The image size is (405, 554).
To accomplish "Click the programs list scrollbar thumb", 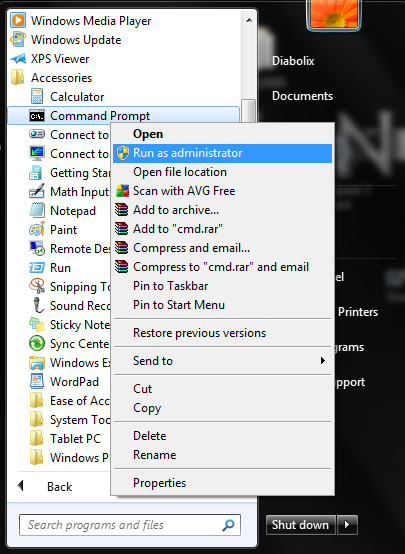I will (248, 110).
